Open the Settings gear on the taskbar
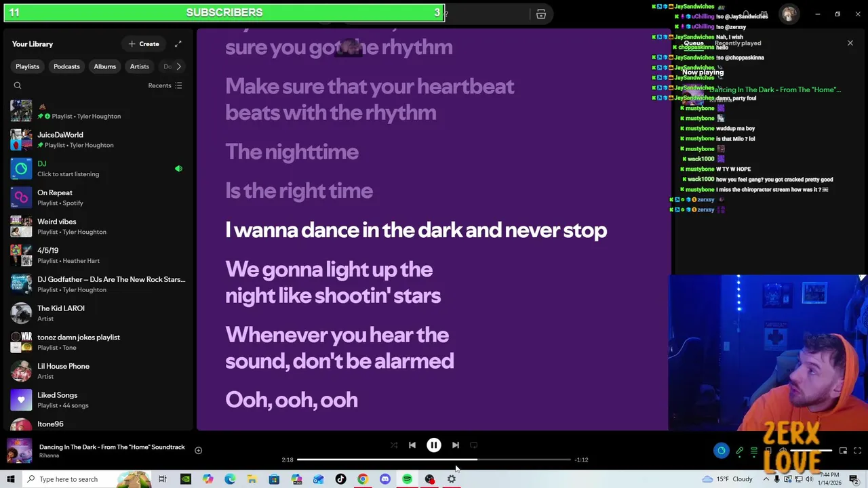Screen dimensions: 868x488 pyautogui.click(x=452, y=479)
